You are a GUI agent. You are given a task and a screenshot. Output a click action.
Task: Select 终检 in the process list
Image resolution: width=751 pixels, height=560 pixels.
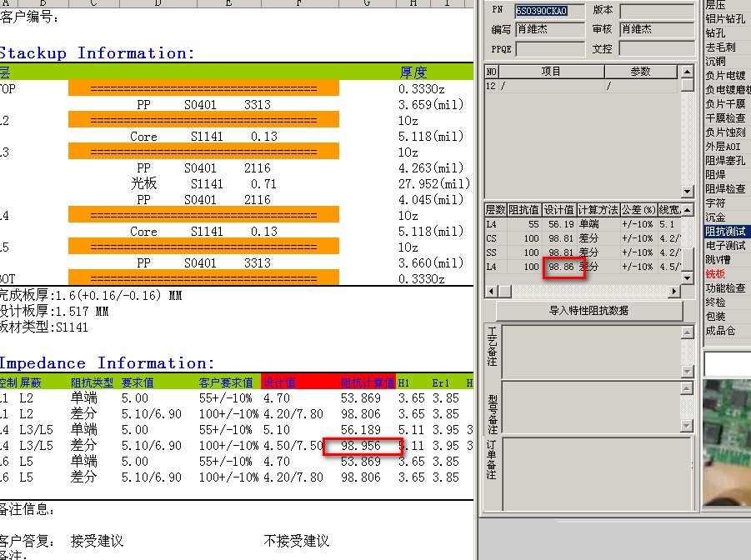click(x=715, y=302)
